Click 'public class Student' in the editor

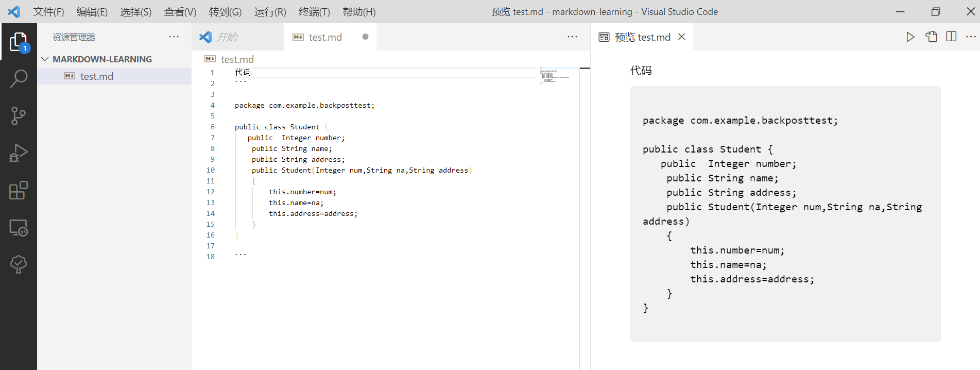tap(277, 127)
